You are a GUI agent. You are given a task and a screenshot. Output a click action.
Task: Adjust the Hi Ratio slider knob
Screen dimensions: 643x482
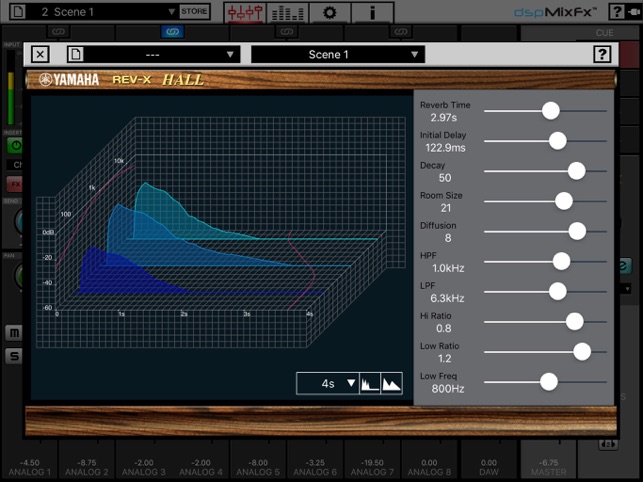coord(575,321)
